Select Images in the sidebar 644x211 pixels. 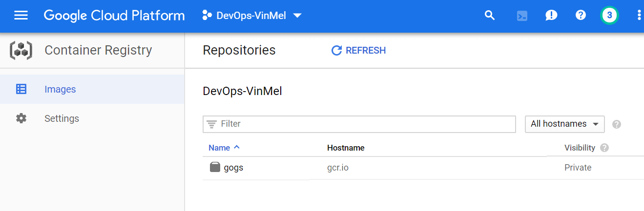tap(60, 89)
